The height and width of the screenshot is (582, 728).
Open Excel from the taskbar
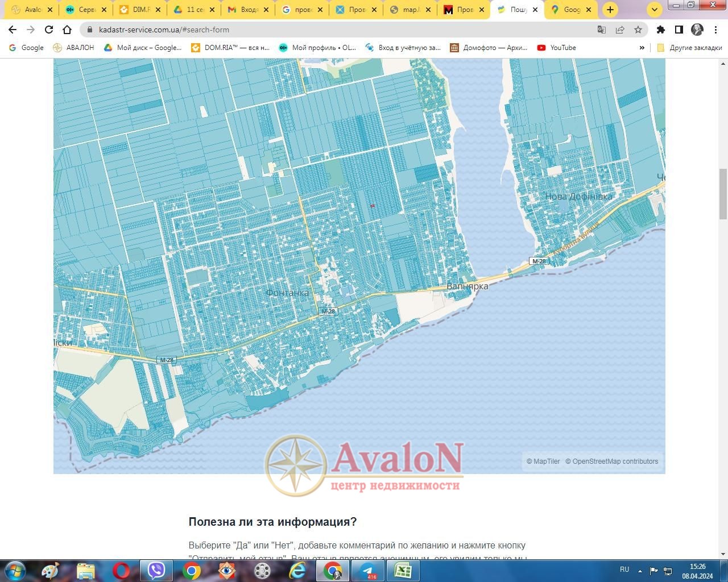[403, 570]
